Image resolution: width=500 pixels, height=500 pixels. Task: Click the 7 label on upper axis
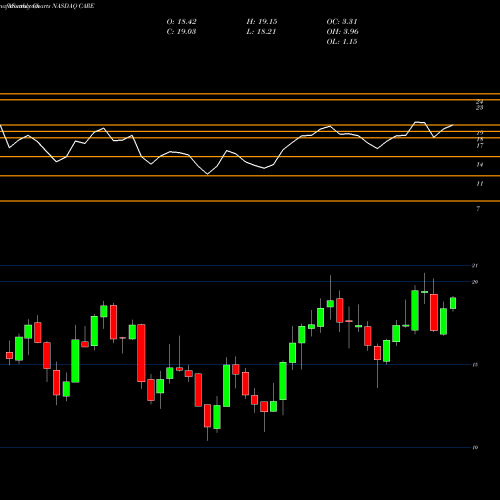point(478,209)
